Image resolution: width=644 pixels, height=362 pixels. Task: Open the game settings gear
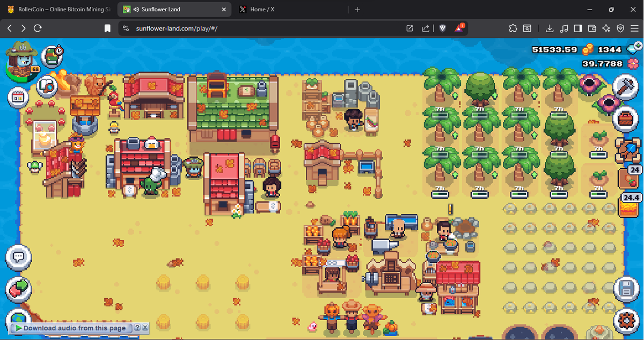coord(625,321)
